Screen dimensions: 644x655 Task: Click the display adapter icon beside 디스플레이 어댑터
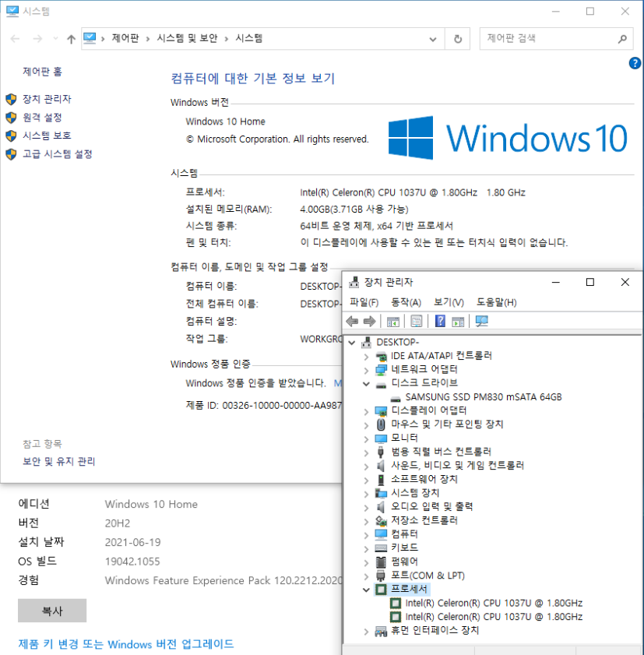click(x=381, y=411)
